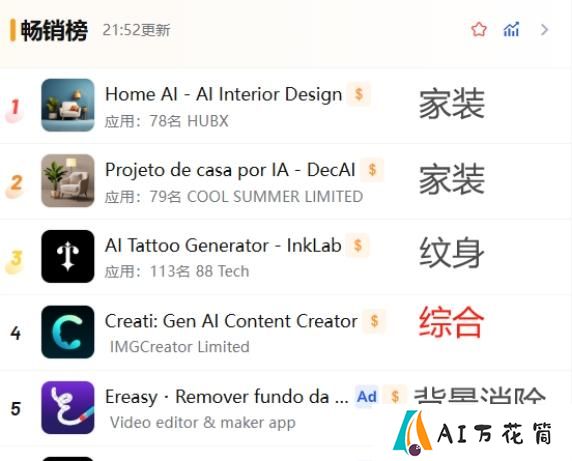Viewport: 572px width, 461px height.
Task: Open the Ereasy purple app icon
Action: (68, 407)
